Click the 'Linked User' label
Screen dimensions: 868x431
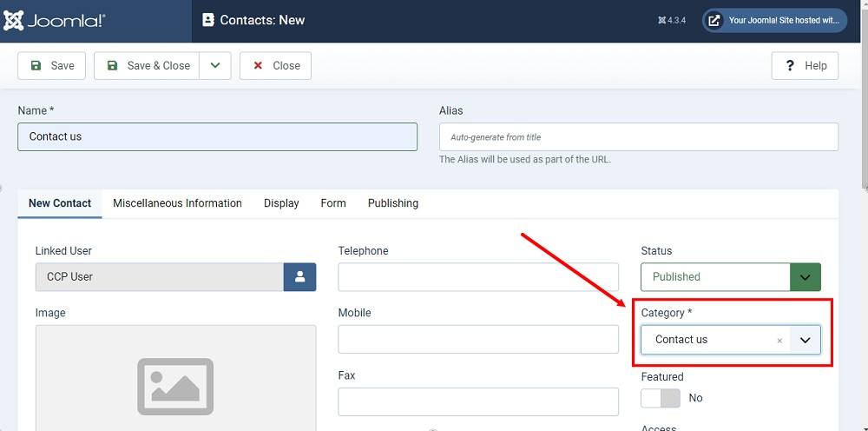point(63,250)
